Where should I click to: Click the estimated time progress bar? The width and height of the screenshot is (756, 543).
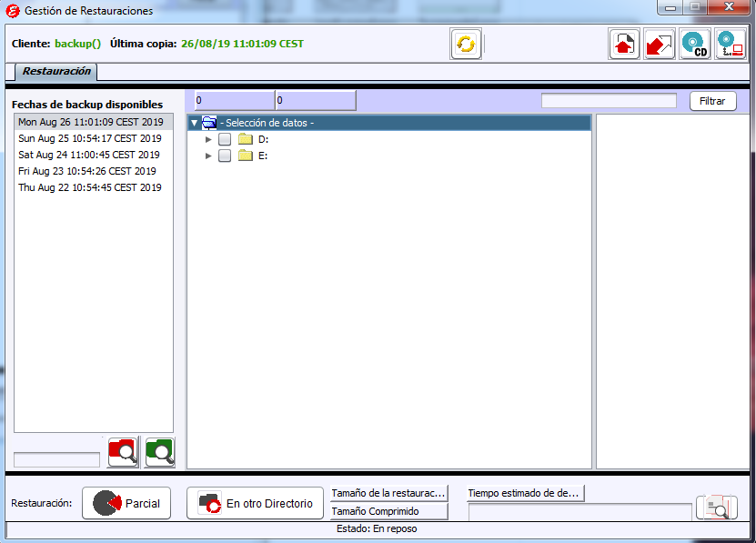(580, 512)
